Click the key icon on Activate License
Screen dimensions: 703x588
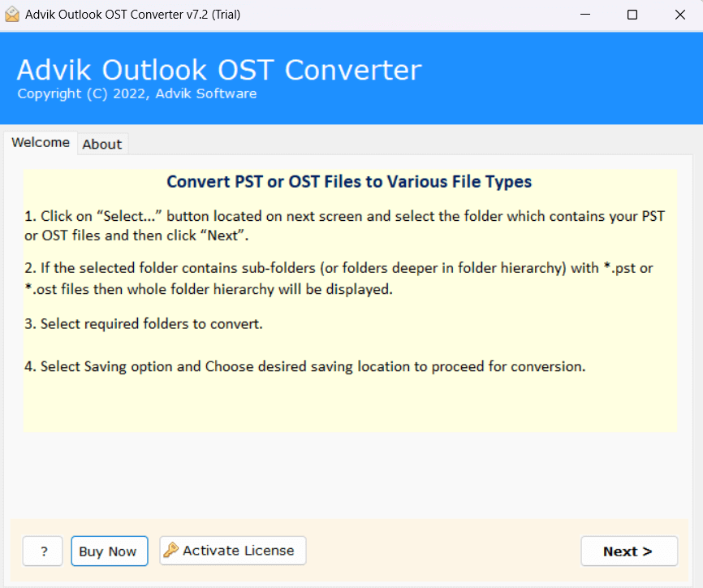point(170,551)
